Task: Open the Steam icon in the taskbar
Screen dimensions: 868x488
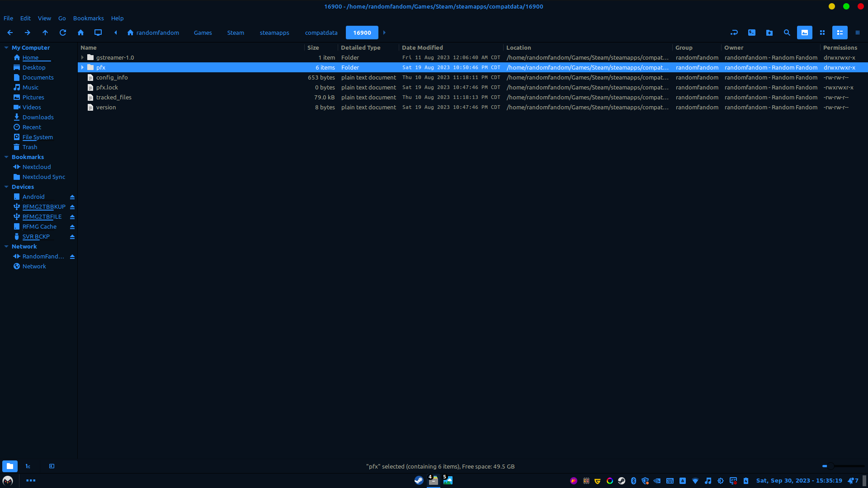Action: [x=419, y=480]
